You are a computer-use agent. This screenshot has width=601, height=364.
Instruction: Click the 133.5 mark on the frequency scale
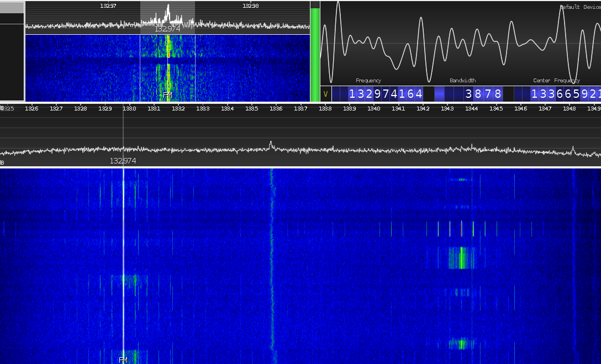pos(251,108)
